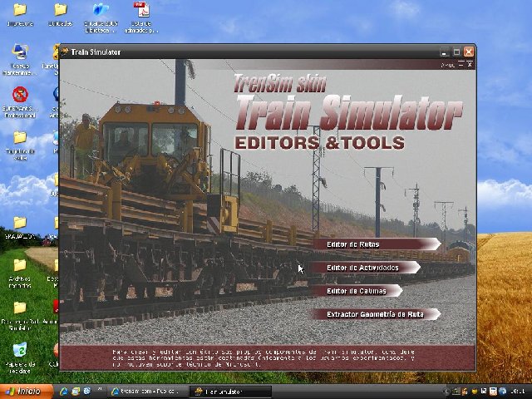Open the Editor de Rutas tool

click(x=376, y=244)
